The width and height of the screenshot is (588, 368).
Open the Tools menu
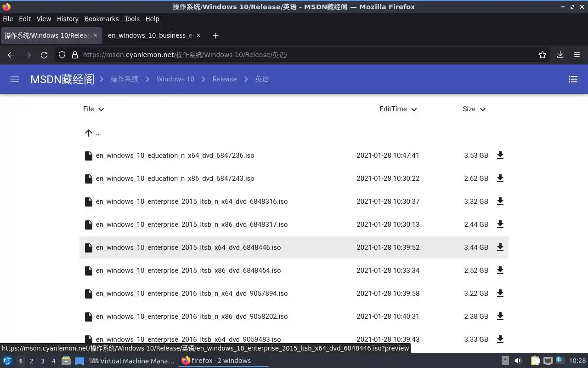pyautogui.click(x=132, y=19)
